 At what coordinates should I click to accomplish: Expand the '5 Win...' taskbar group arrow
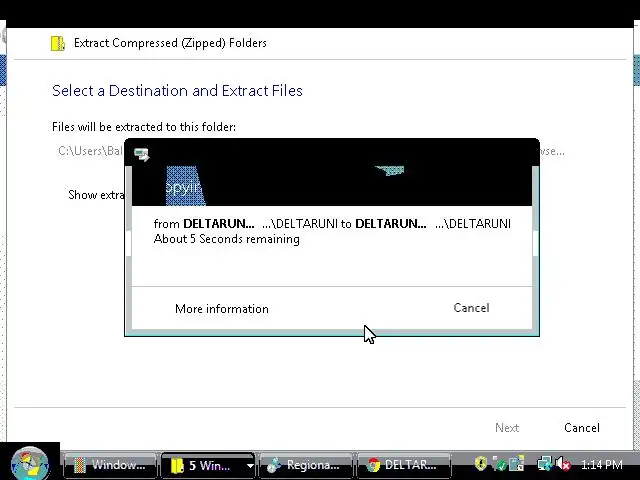click(249, 465)
